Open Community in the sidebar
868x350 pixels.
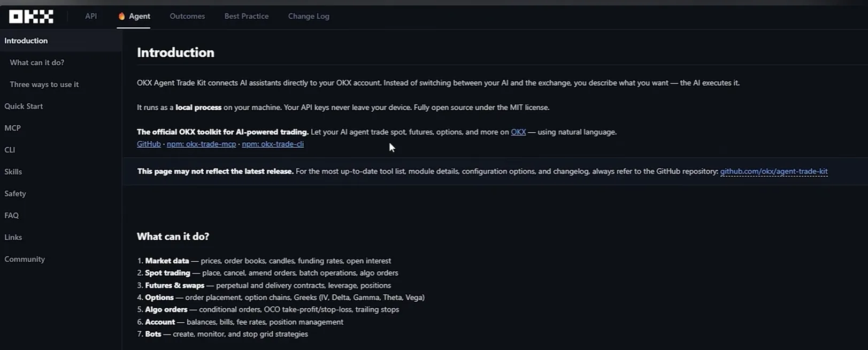(x=25, y=260)
